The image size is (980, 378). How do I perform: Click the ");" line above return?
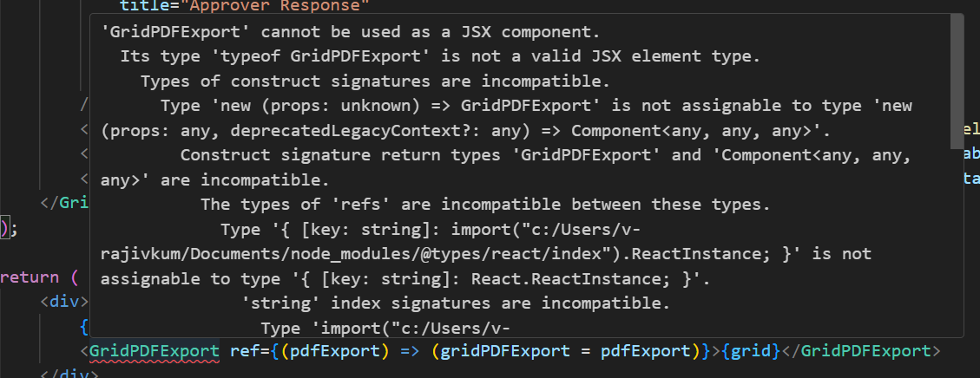(x=9, y=229)
